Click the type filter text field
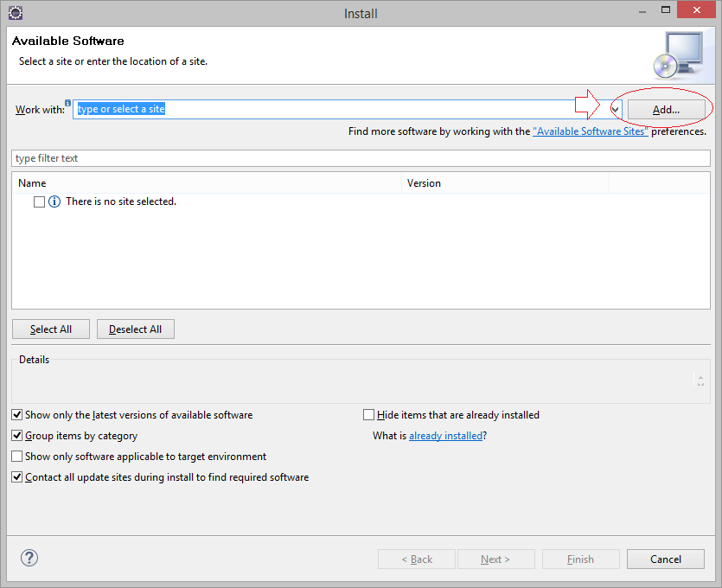 tap(361, 158)
